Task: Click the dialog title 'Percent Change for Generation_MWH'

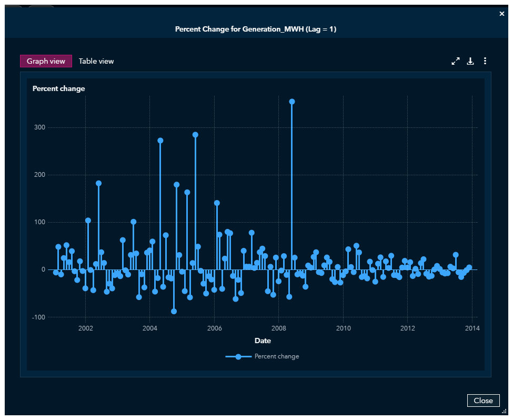Action: (256, 29)
